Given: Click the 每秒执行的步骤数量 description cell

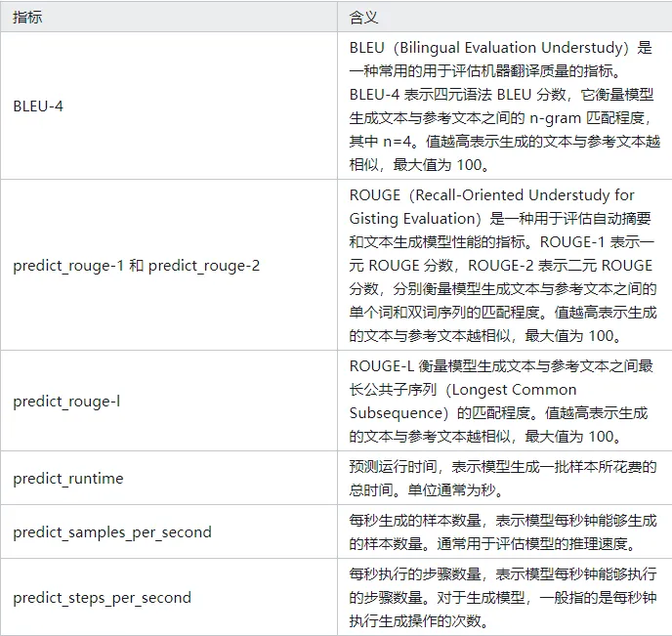Looking at the screenshot, I should pyautogui.click(x=504, y=597).
